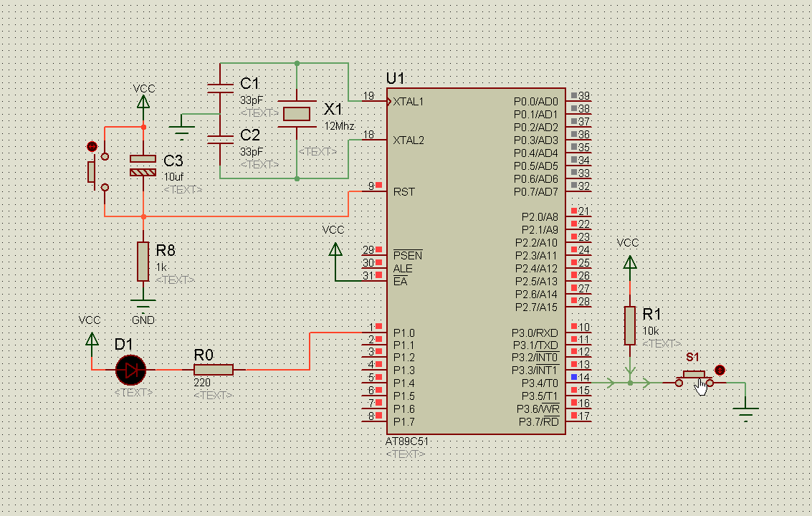
Task: Click the 10k value under R1
Action: 651,331
